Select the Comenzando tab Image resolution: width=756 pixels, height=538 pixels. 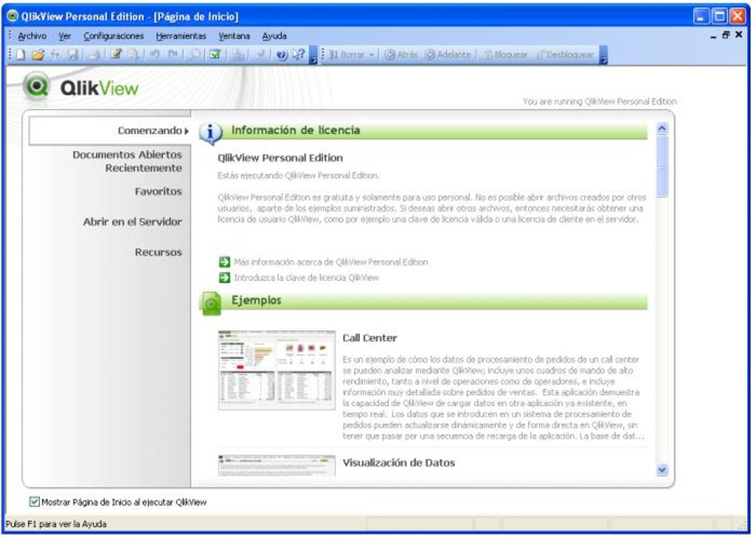[110, 130]
